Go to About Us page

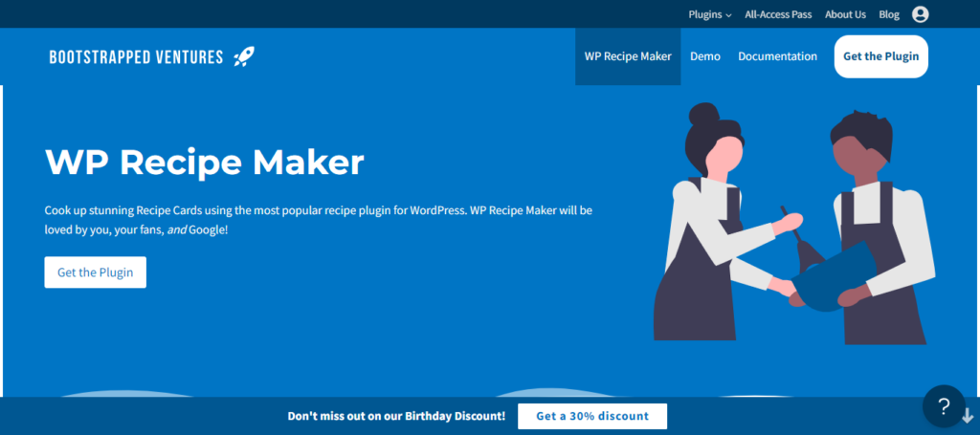845,14
